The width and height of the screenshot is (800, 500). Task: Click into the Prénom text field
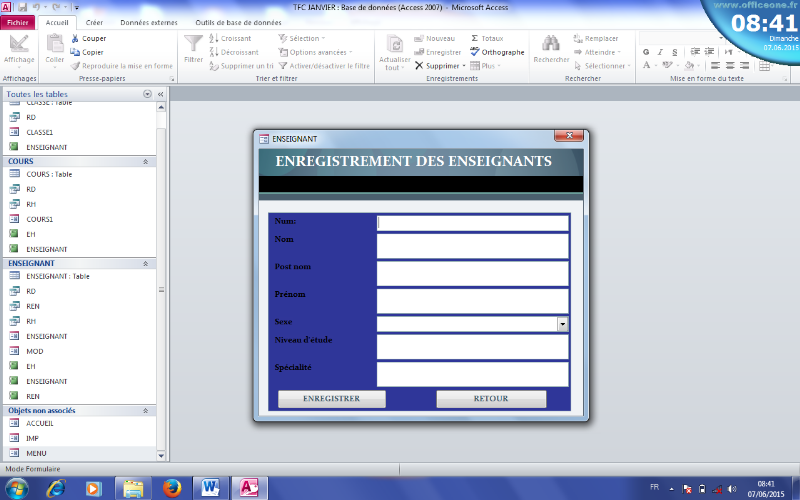472,300
